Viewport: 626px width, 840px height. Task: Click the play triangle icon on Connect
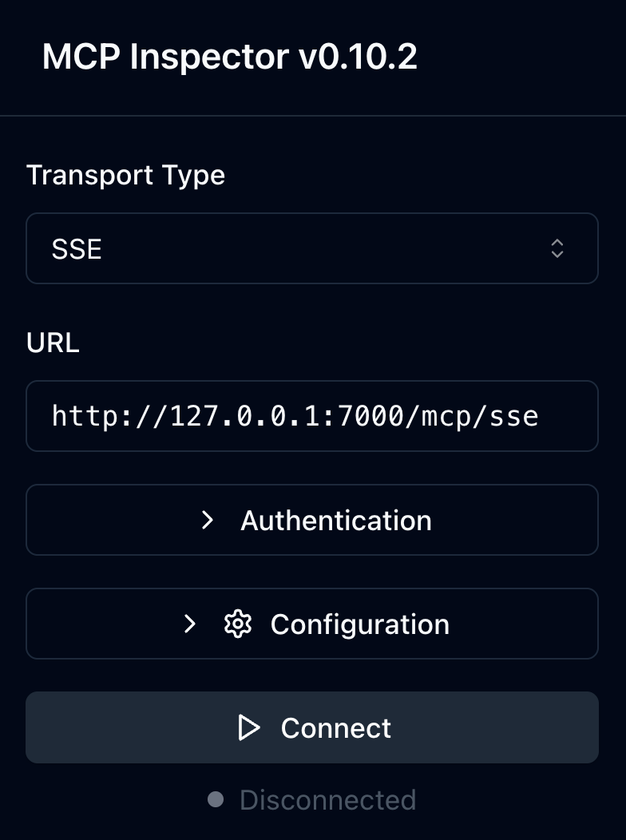(x=249, y=727)
